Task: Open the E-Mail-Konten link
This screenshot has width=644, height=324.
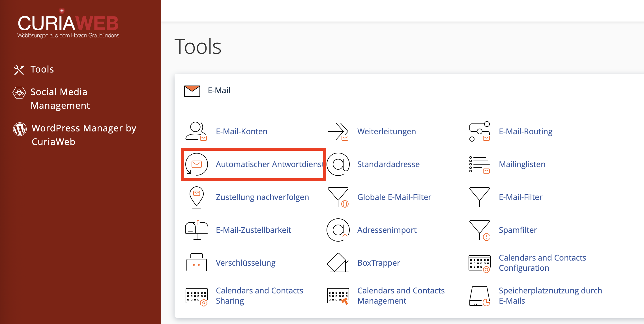Action: pos(242,131)
